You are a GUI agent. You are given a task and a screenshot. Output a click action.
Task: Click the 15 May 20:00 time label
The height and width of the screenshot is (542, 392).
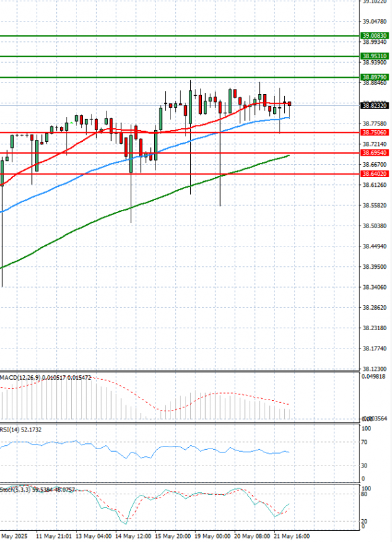click(173, 536)
